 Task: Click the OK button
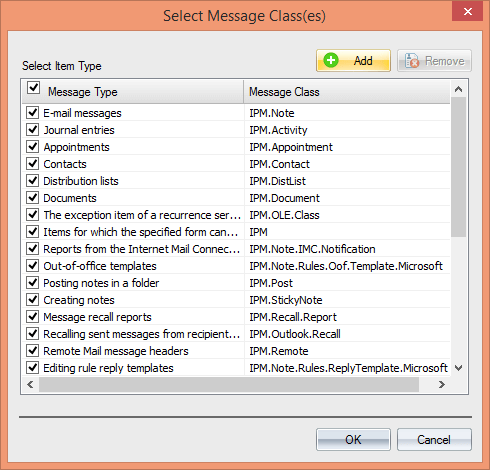point(353,440)
